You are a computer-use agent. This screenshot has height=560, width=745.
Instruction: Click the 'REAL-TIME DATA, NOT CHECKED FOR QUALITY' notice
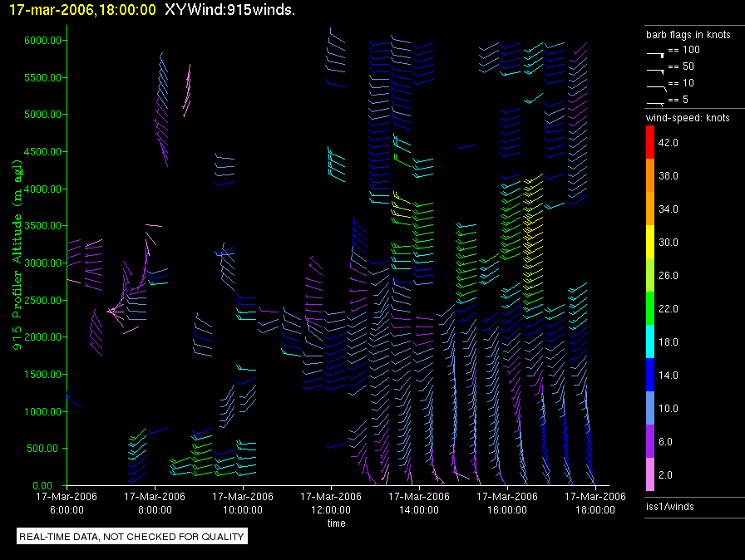[x=131, y=537]
